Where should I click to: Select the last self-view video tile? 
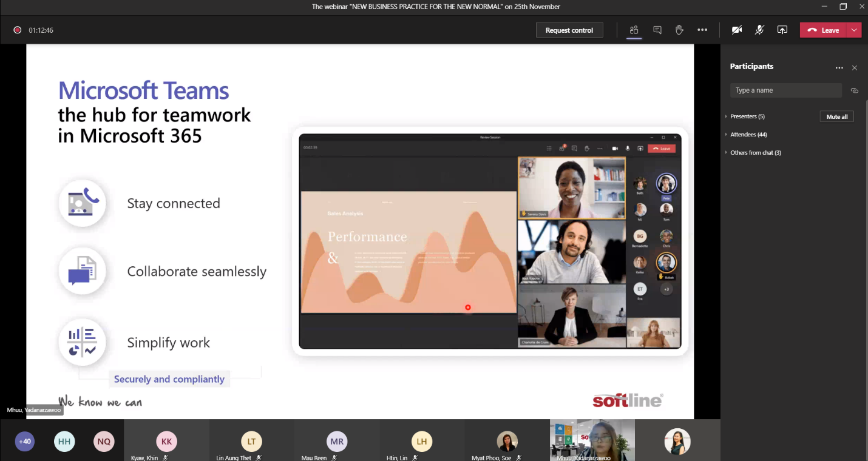677,440
